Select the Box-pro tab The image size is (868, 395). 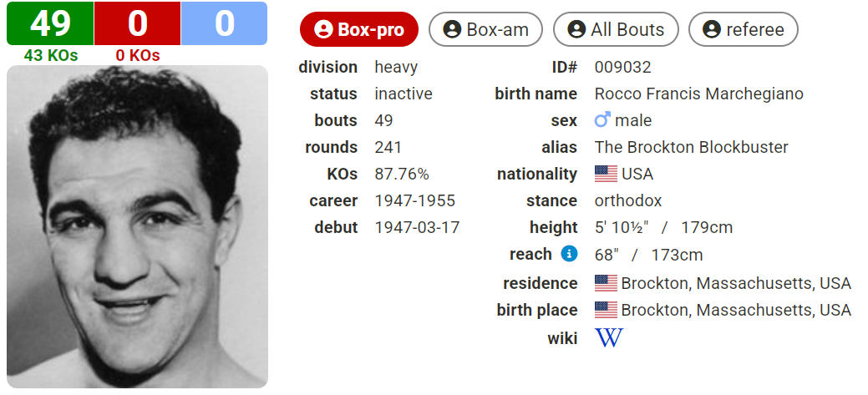[x=359, y=30]
